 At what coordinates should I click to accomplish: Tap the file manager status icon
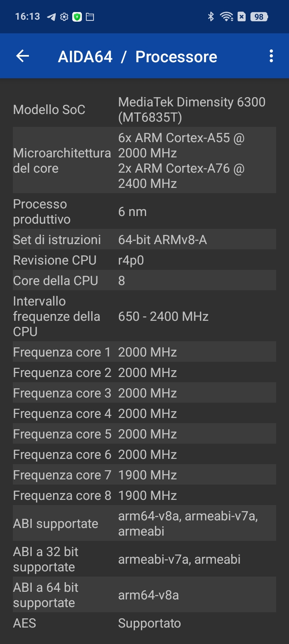90,17
